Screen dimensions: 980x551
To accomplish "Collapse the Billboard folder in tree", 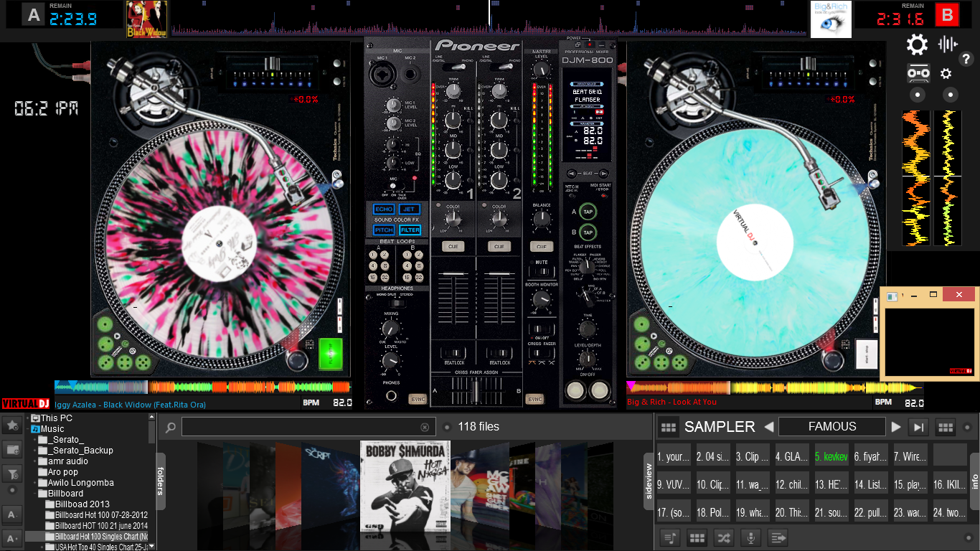I will point(35,494).
